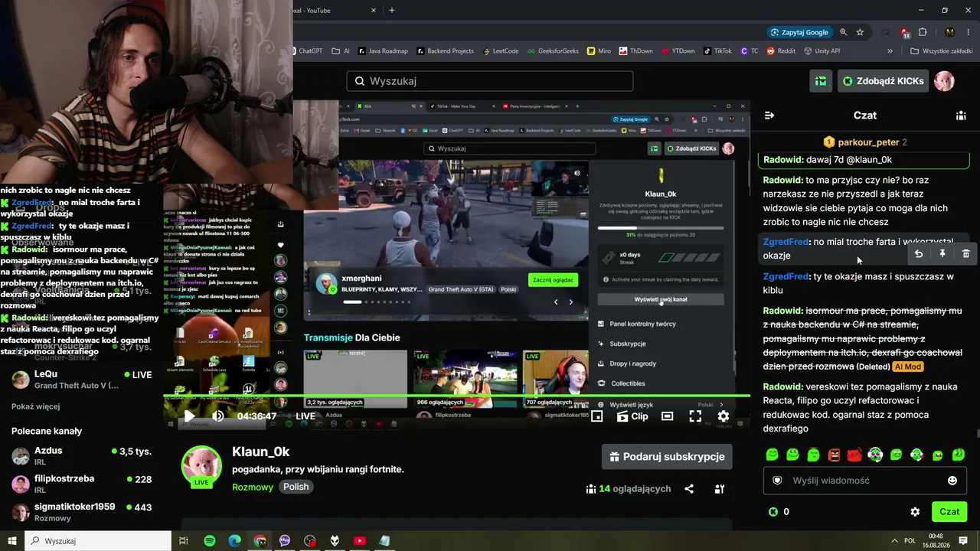Open picture-in-picture mini player
The image size is (980, 551).
tap(597, 416)
